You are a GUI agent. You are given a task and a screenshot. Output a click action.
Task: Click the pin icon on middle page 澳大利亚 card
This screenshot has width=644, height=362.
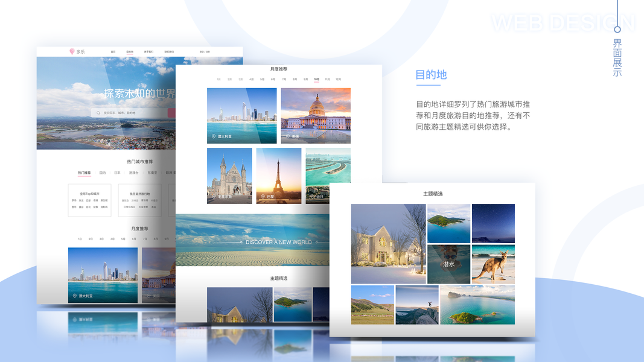click(214, 136)
